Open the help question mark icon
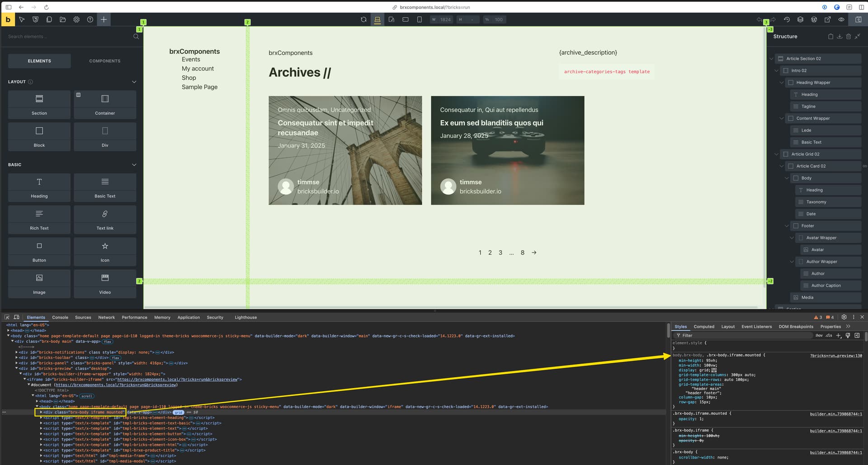The height and width of the screenshot is (465, 868). [90, 19]
